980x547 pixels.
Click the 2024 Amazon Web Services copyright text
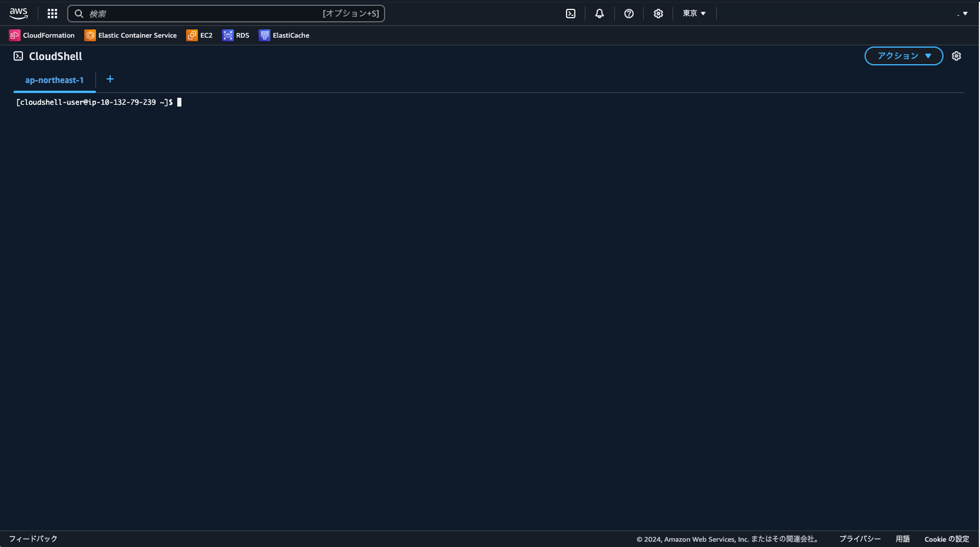[x=727, y=539]
